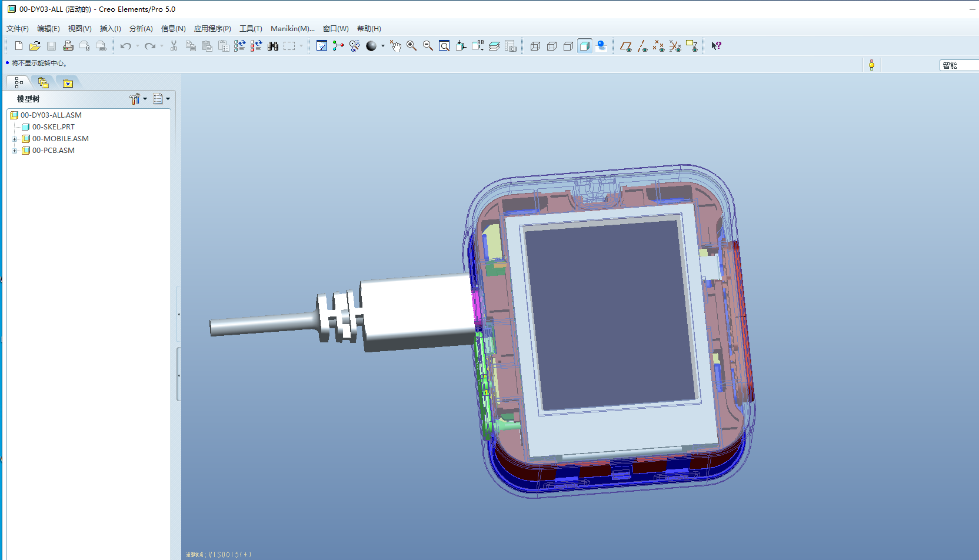This screenshot has height=560, width=979.
Task: Toggle datum axes display
Action: [x=642, y=46]
